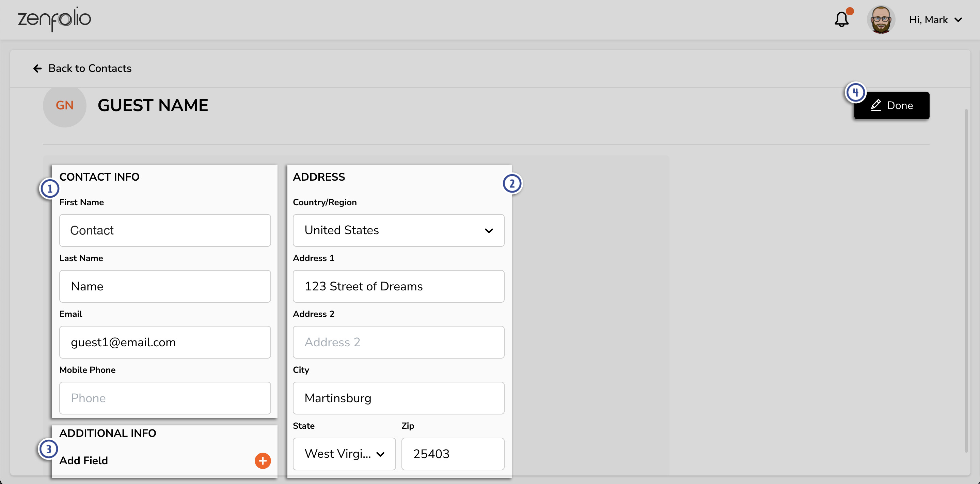The height and width of the screenshot is (484, 980).
Task: Click the Email input field
Action: pyautogui.click(x=165, y=342)
